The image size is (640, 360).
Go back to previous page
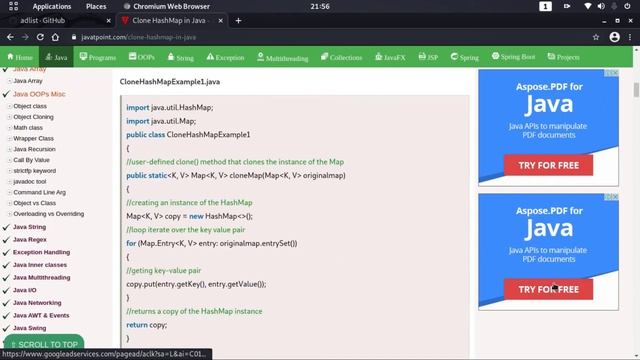click(10, 37)
